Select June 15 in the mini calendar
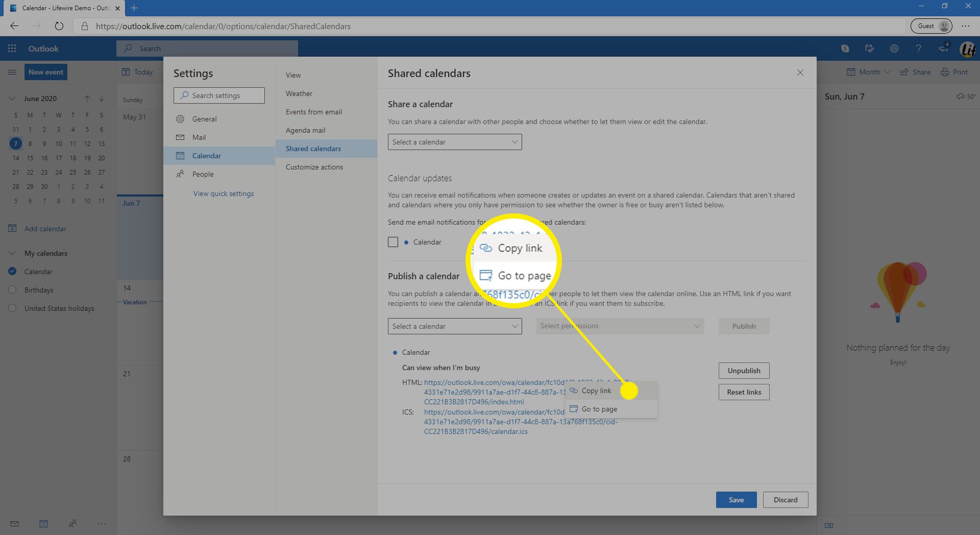Viewport: 980px width, 535px height. (30, 158)
